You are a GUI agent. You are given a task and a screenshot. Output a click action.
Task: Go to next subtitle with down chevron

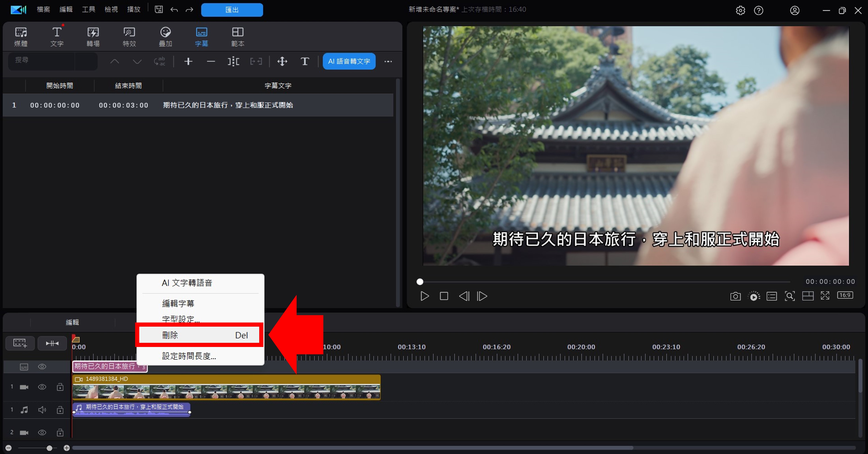(x=137, y=61)
